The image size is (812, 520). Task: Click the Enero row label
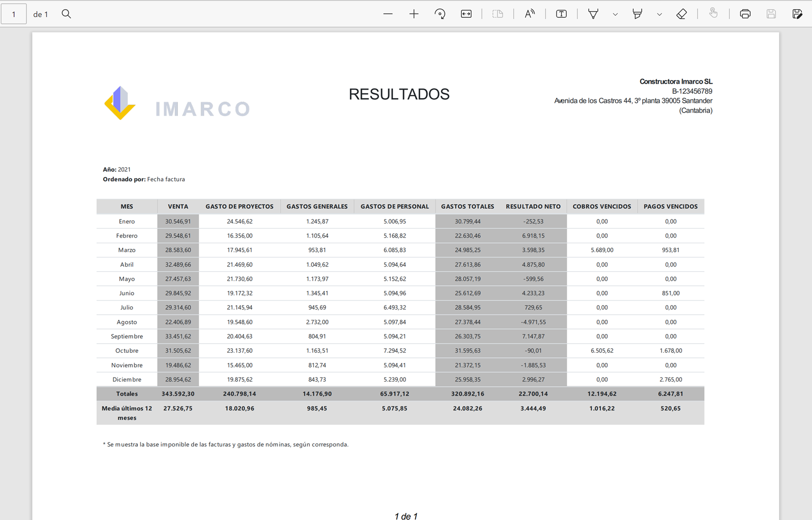point(127,221)
